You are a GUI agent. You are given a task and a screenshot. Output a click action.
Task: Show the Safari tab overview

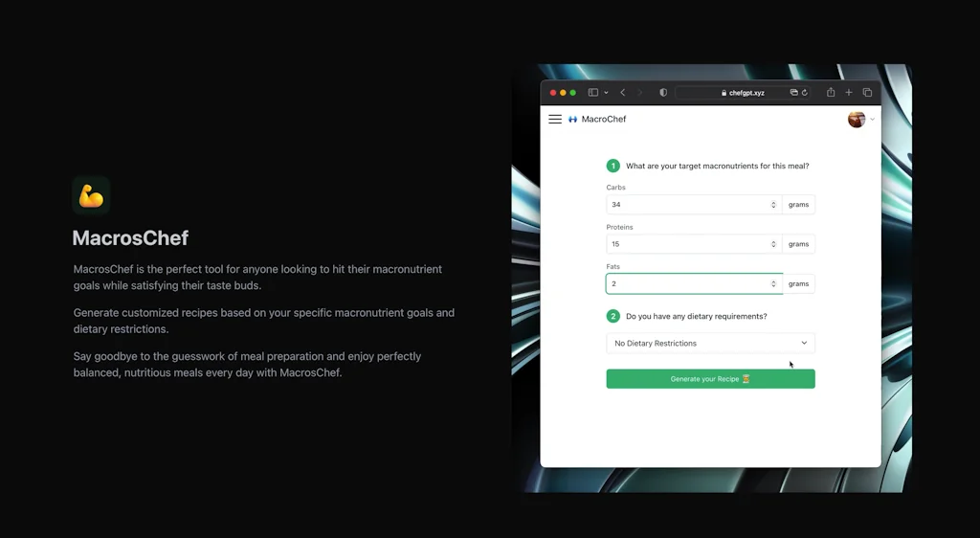click(867, 93)
